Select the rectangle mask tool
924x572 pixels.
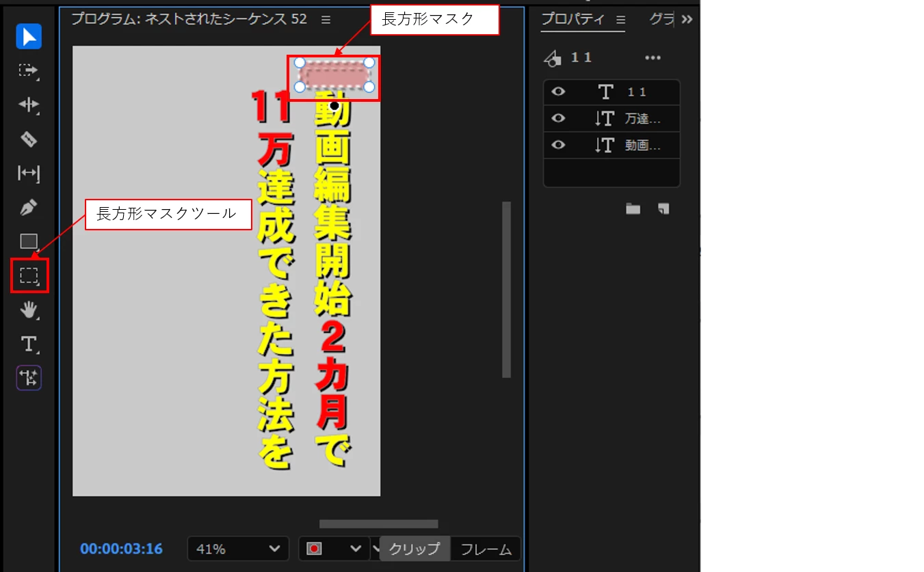(x=29, y=275)
